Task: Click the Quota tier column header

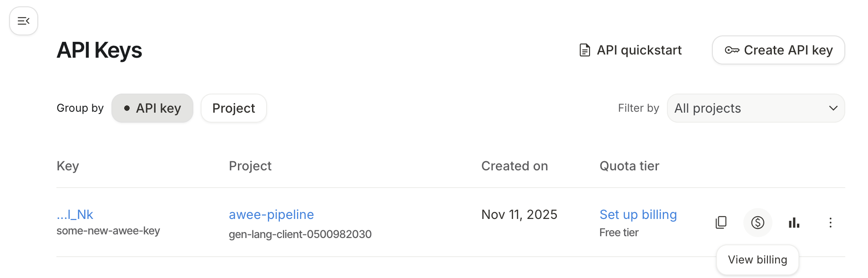Action: [x=629, y=166]
